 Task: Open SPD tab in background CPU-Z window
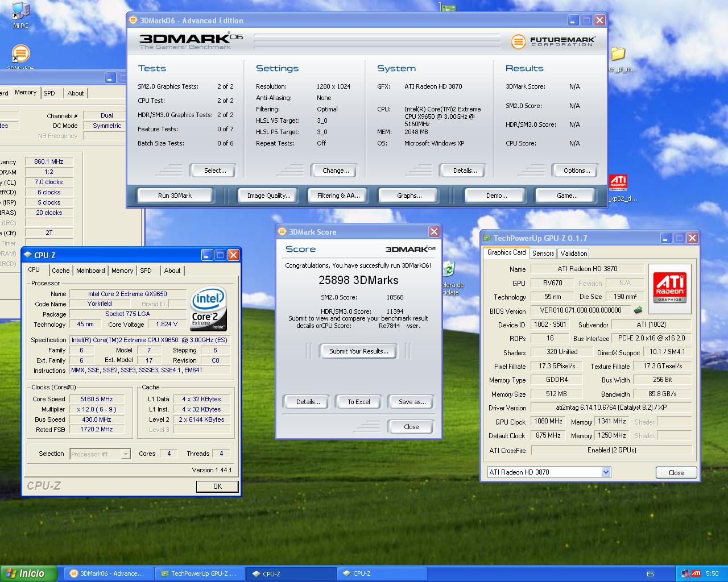pyautogui.click(x=49, y=93)
